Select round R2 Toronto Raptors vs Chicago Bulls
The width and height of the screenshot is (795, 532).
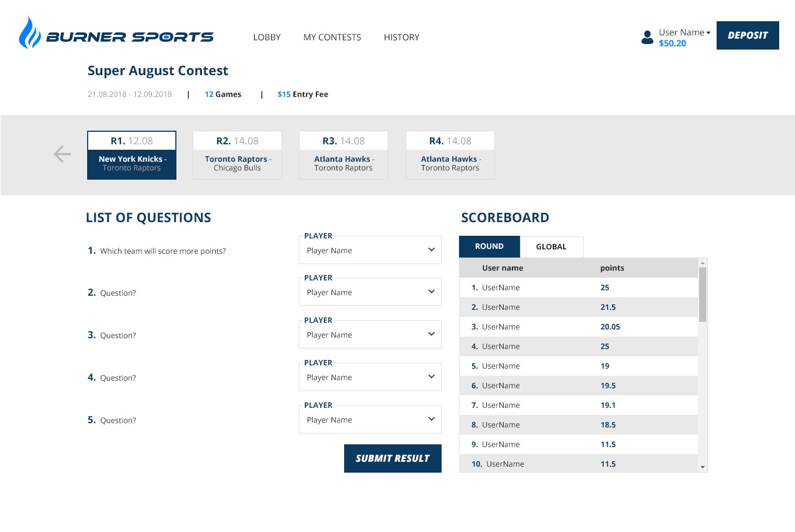click(237, 155)
